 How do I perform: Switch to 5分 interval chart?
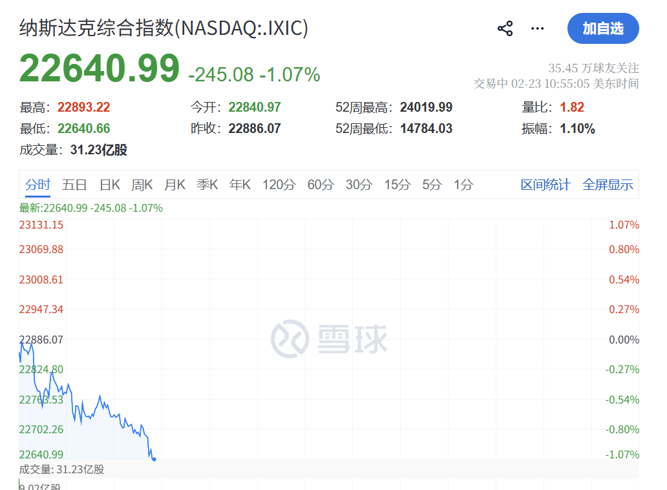click(x=431, y=184)
